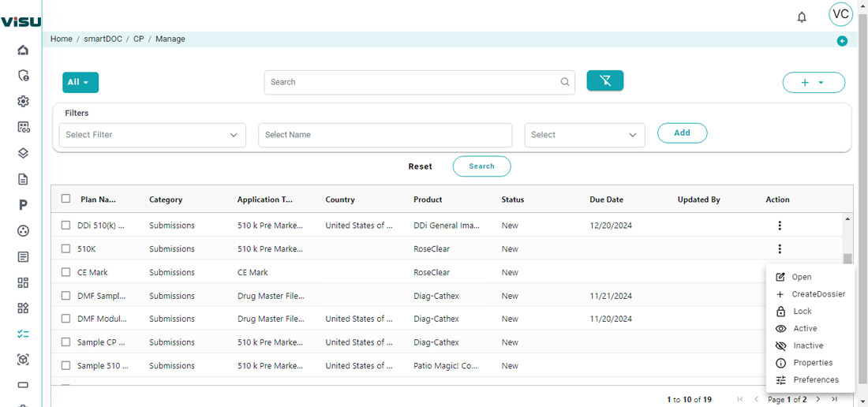Click the smartDOC breadcrumb link
Screen dimensions: 868x407
click(x=103, y=39)
